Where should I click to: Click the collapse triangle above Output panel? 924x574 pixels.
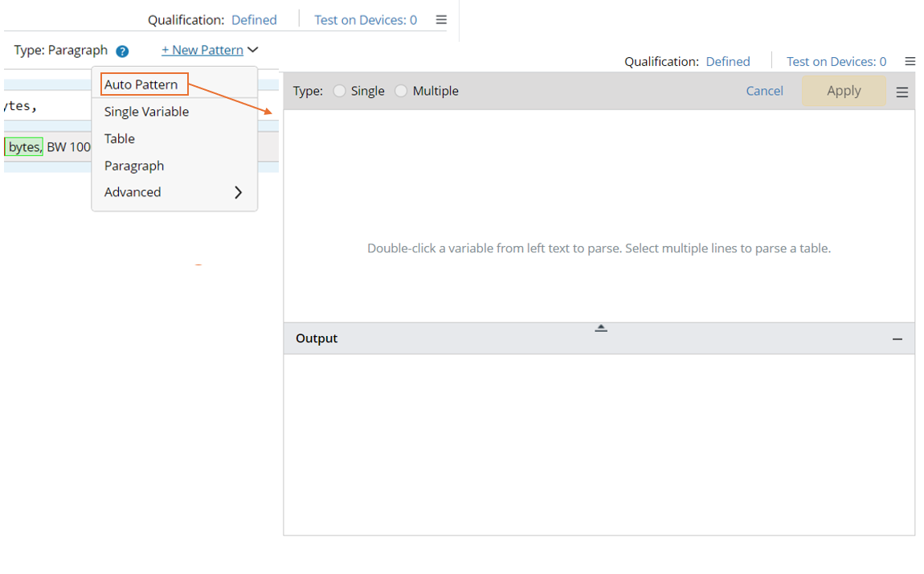coord(600,328)
